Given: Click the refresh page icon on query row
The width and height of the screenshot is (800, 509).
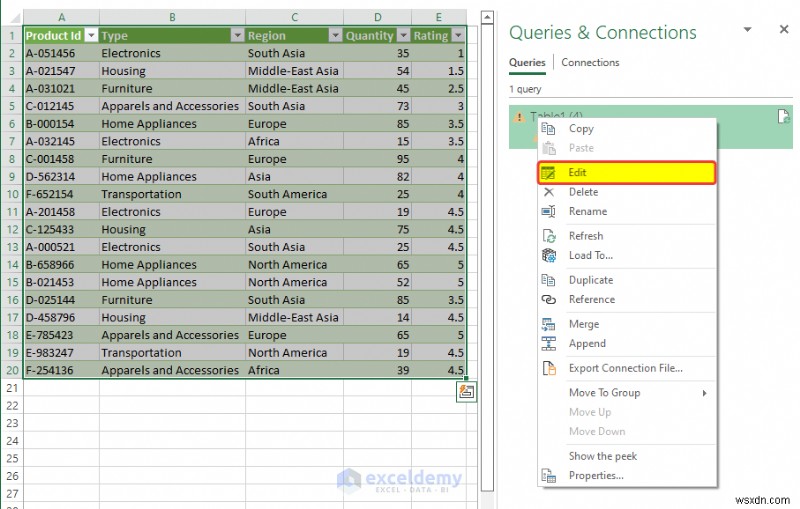Looking at the screenshot, I should point(783,117).
